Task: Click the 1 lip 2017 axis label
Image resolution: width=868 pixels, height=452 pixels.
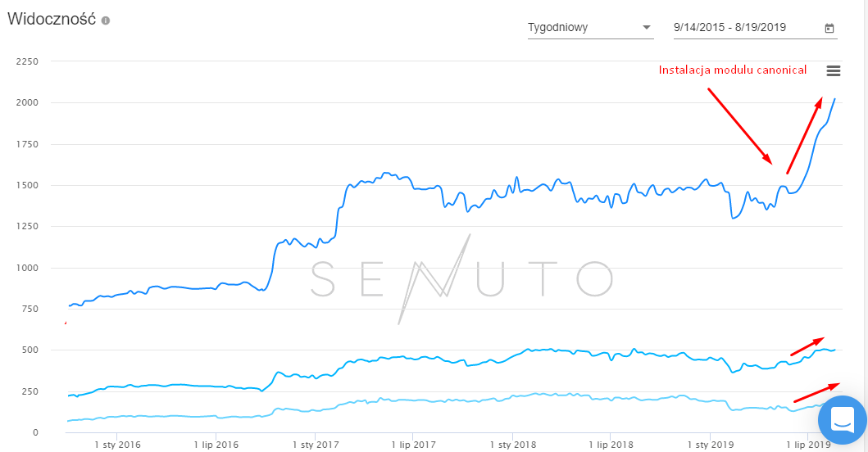Action: click(x=413, y=445)
